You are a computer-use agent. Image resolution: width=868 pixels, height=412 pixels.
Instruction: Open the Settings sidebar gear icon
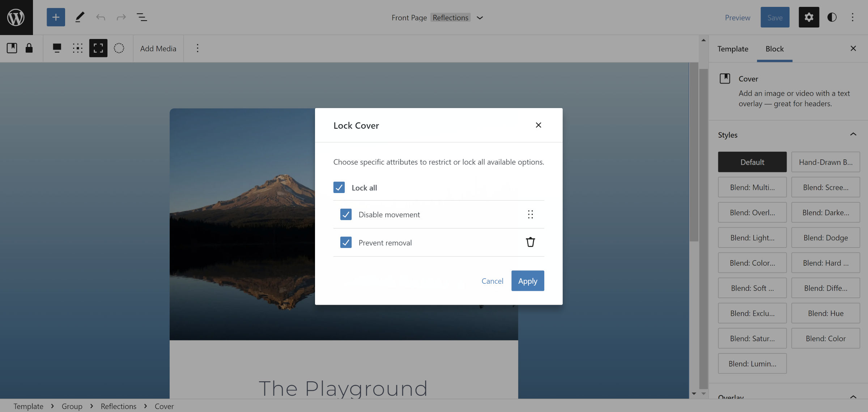(x=809, y=17)
